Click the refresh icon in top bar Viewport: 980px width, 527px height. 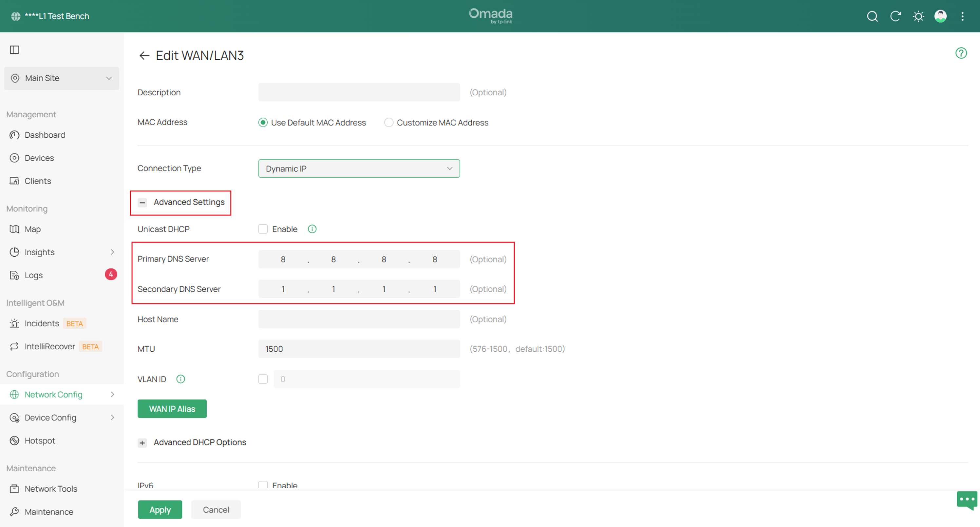(895, 16)
